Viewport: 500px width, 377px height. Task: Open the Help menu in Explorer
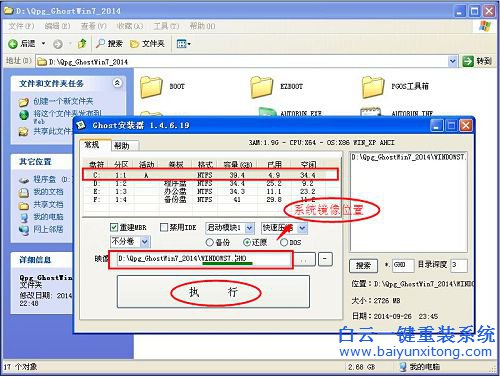pos(202,26)
